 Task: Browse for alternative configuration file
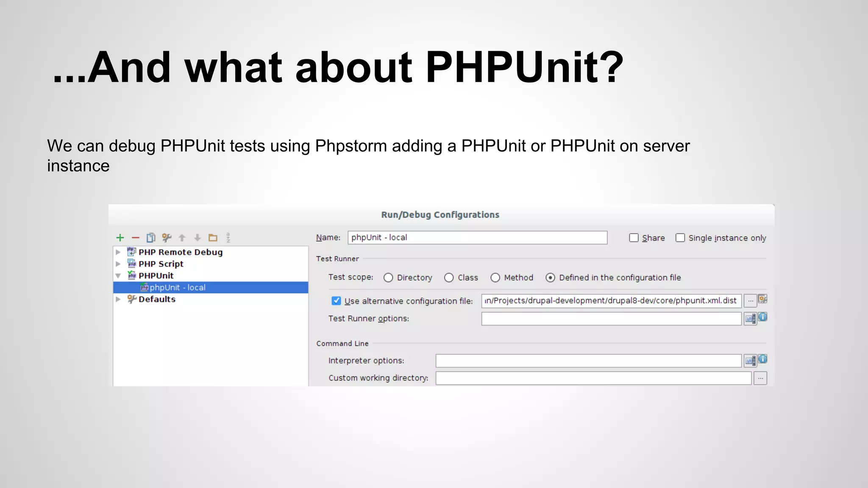pos(750,301)
